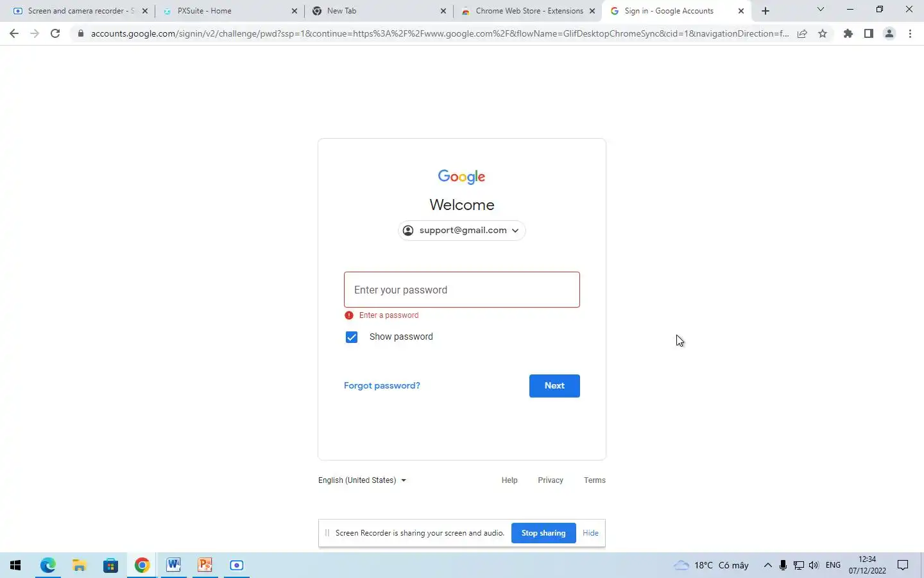The width and height of the screenshot is (924, 578).
Task: Click the Chrome taskbar icon
Action: 142,565
